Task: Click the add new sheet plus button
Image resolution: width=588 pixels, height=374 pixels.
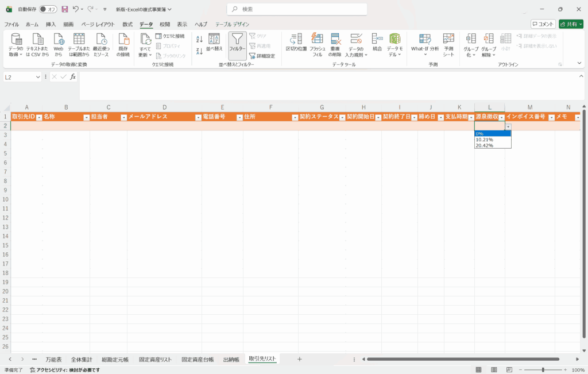Action: point(299,359)
